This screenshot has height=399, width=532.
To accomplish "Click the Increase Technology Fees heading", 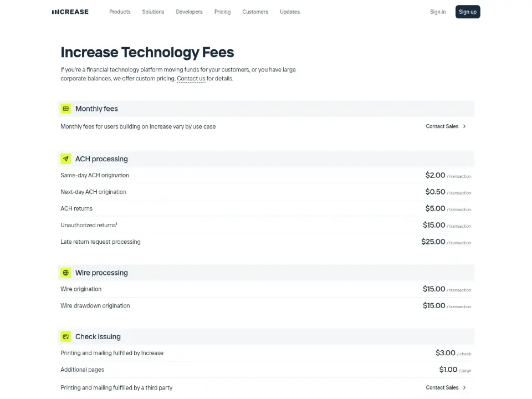I will coord(147,52).
